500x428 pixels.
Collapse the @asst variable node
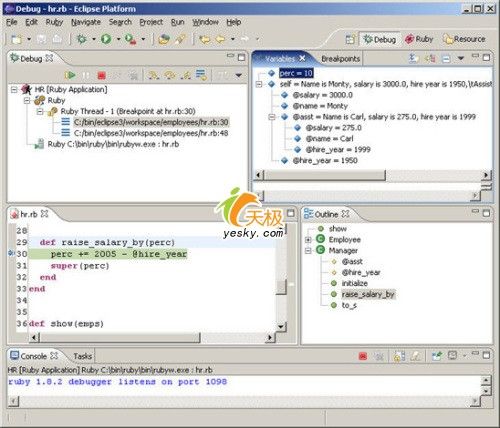pyautogui.click(x=272, y=117)
